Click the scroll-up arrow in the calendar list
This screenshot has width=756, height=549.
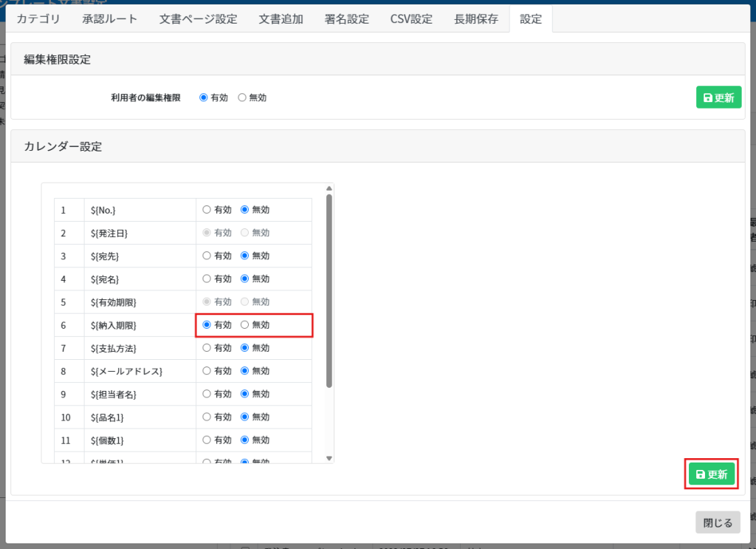pos(329,189)
